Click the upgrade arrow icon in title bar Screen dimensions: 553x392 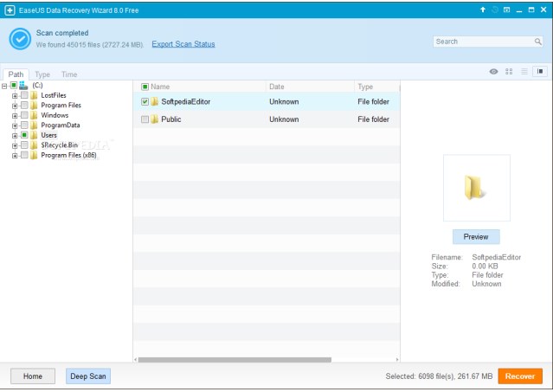483,10
